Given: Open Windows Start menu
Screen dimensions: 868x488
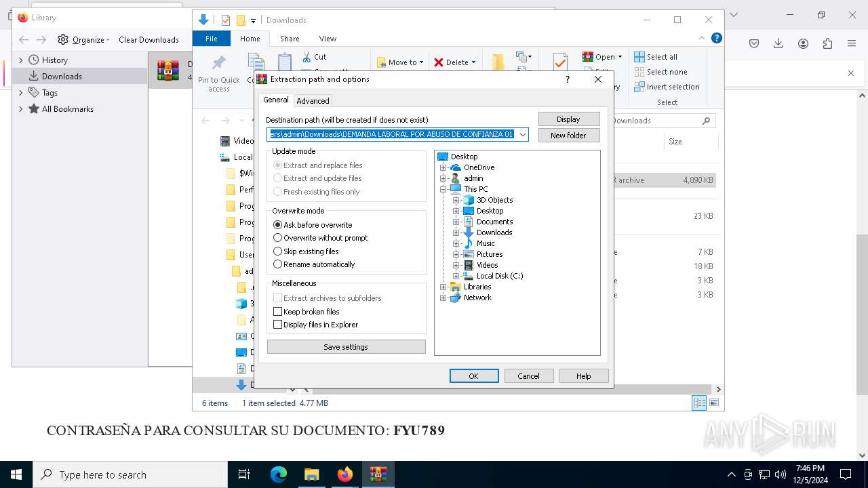Looking at the screenshot, I should (16, 474).
